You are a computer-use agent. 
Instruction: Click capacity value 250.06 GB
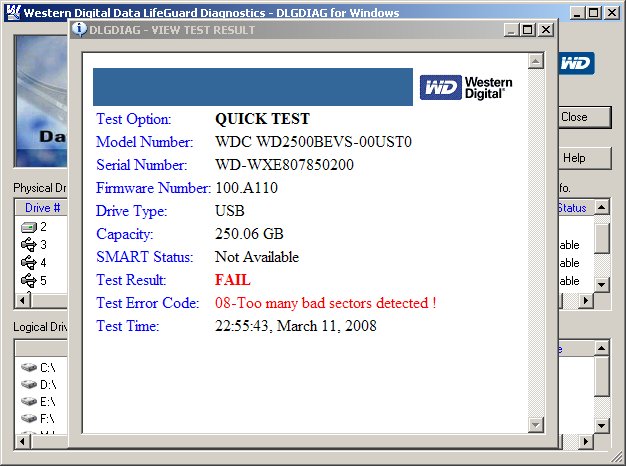click(x=249, y=234)
